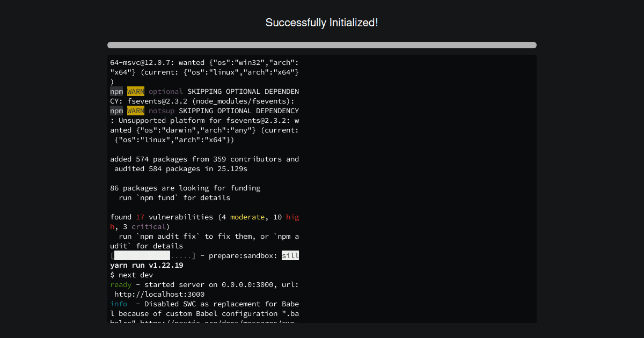Click the highlighted npm label before WARN notsup
Screen dimensions: 644x338
click(x=116, y=111)
